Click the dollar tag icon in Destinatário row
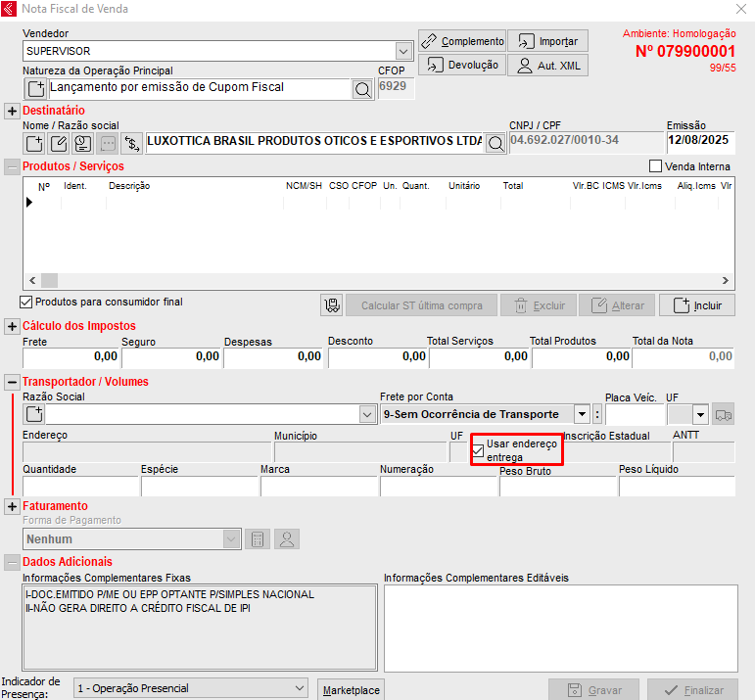The height and width of the screenshot is (700, 755). coord(131,144)
